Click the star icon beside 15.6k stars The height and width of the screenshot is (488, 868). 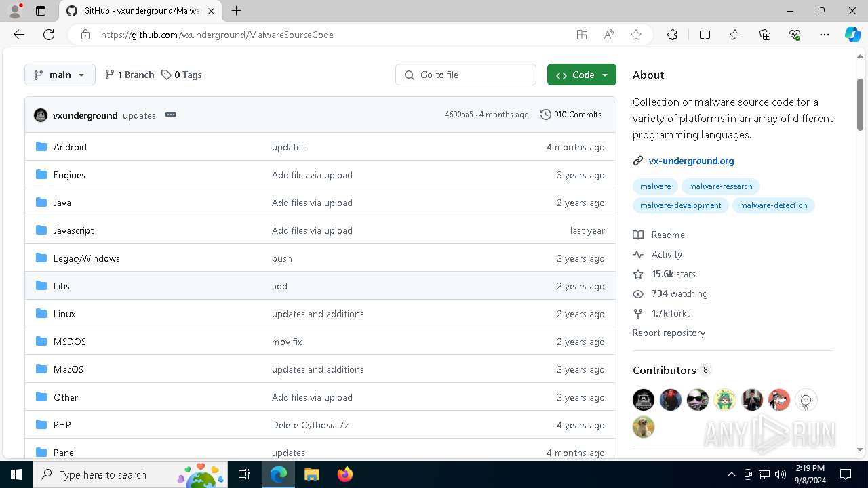(638, 274)
